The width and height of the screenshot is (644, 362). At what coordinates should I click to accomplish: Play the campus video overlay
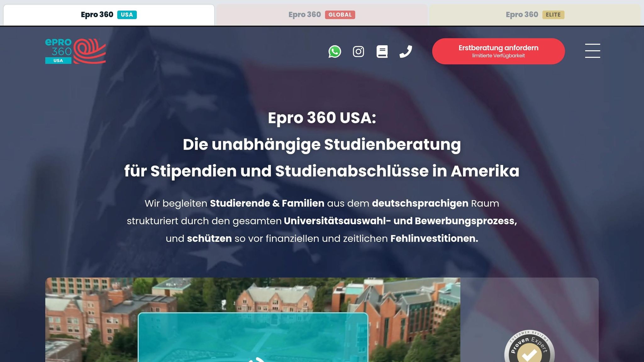pyautogui.click(x=253, y=337)
